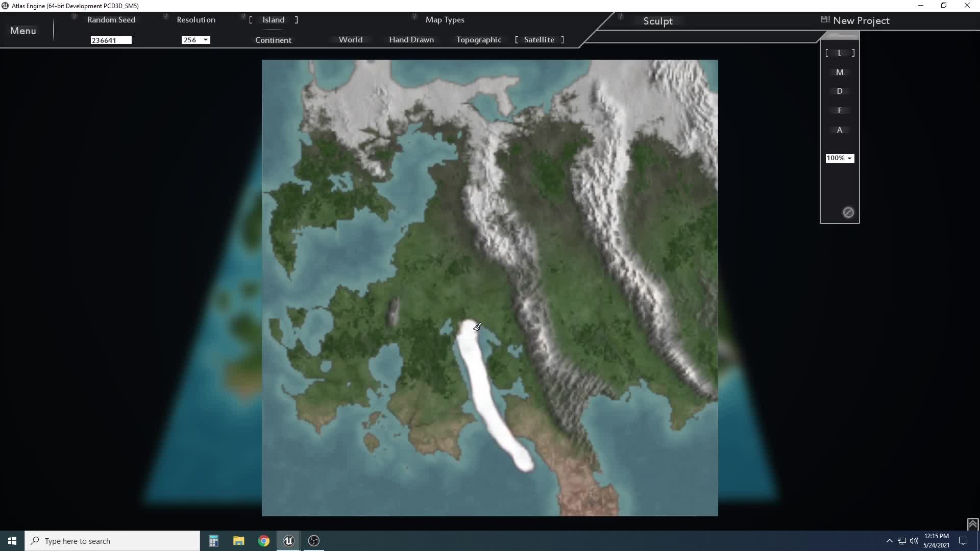
Task: Open the 100% brush size dropdown
Action: coord(839,158)
